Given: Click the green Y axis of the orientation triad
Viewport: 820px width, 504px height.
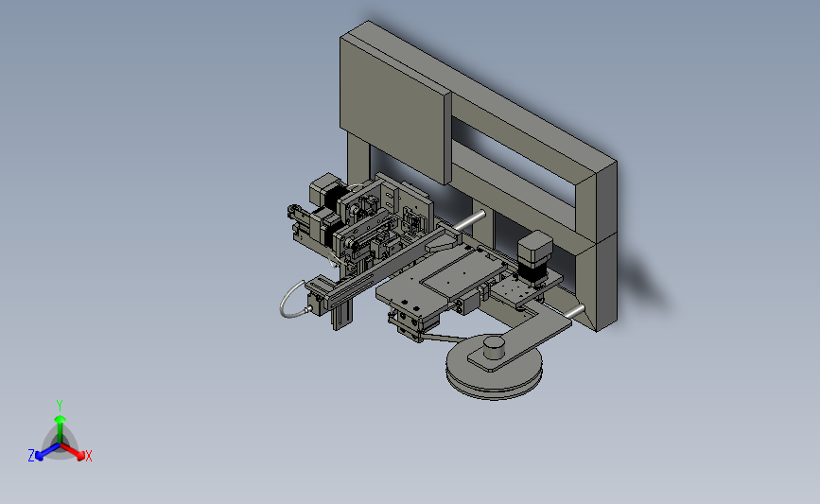Looking at the screenshot, I should tap(60, 425).
